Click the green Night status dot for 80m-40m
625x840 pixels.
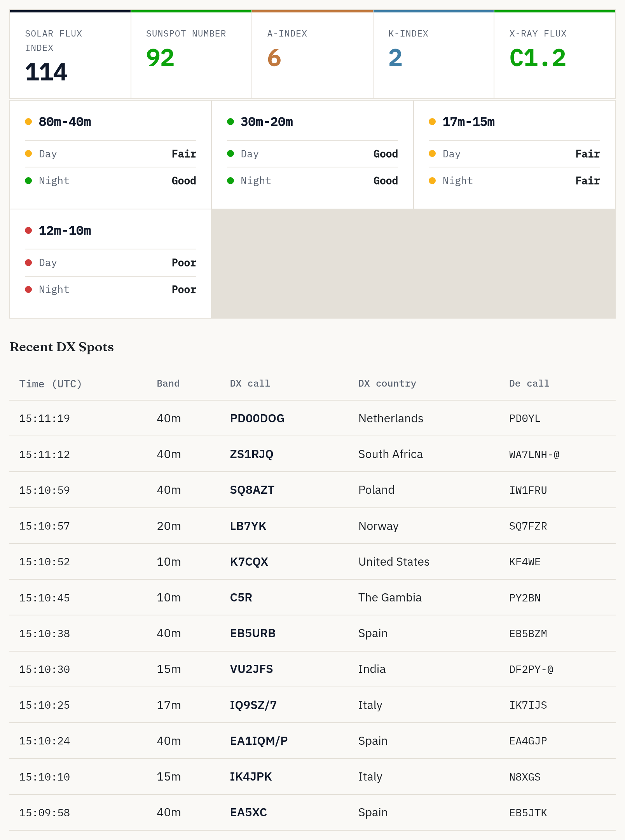tap(28, 181)
